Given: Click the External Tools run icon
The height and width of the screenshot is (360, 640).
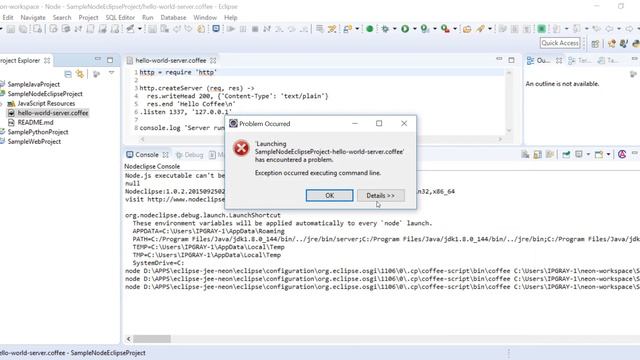Looking at the screenshot, I should click(x=445, y=29).
